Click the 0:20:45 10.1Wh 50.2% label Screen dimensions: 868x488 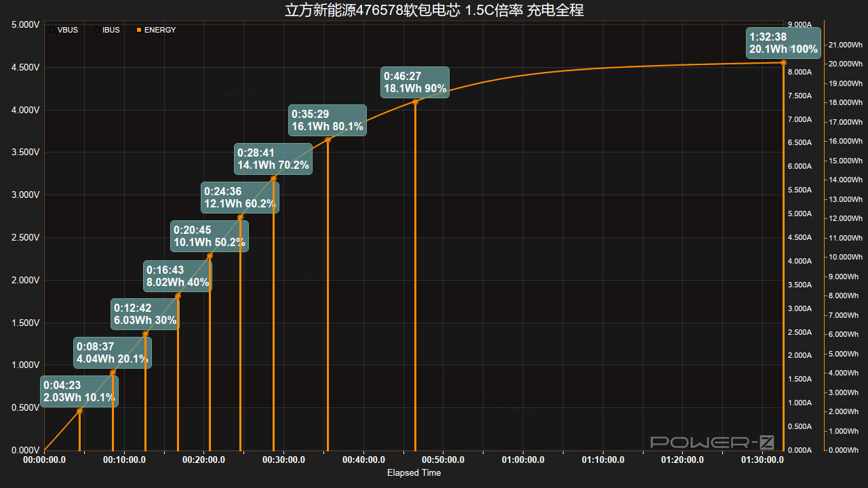(210, 237)
